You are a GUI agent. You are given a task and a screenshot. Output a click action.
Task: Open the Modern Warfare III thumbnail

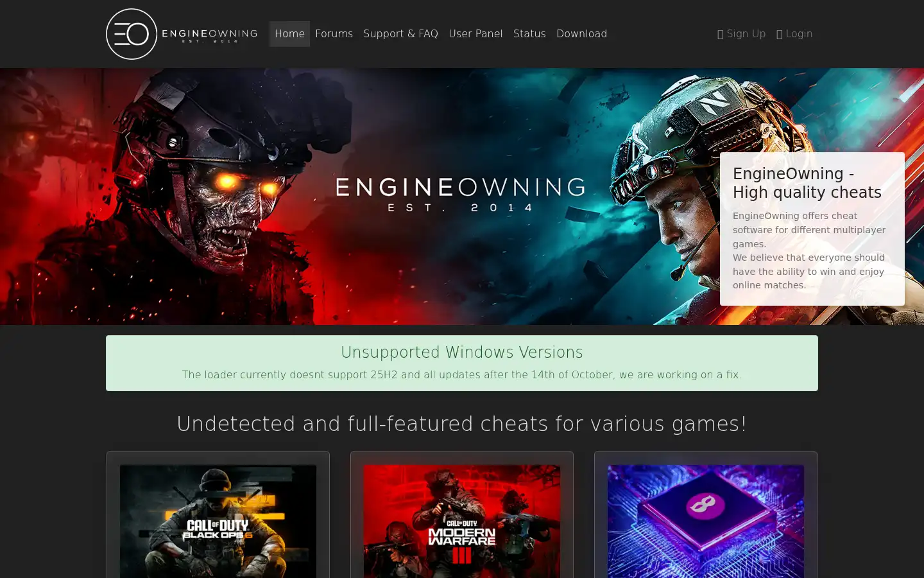point(462,521)
